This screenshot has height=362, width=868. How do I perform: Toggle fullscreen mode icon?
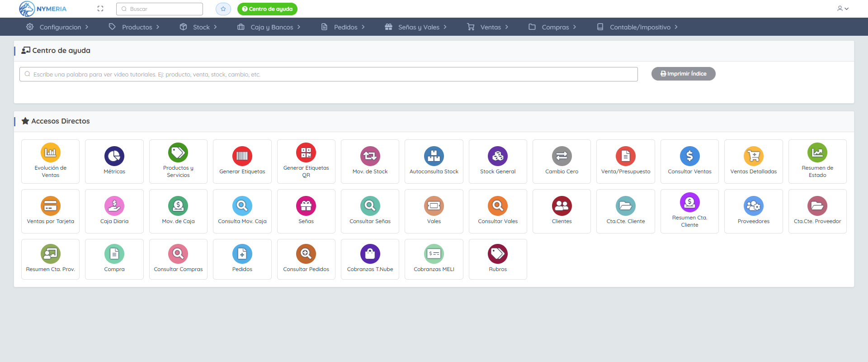pos(100,9)
